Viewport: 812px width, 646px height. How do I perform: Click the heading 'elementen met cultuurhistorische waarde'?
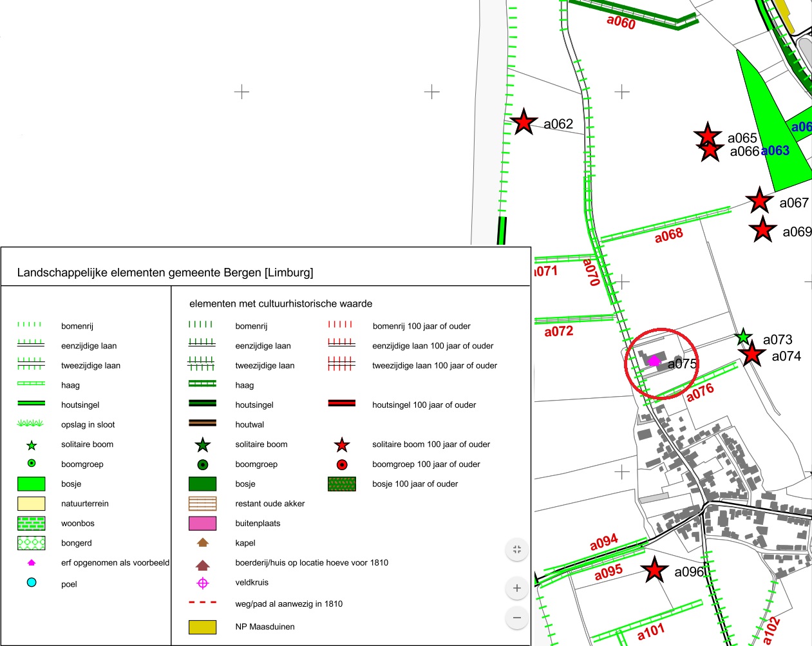click(x=281, y=303)
